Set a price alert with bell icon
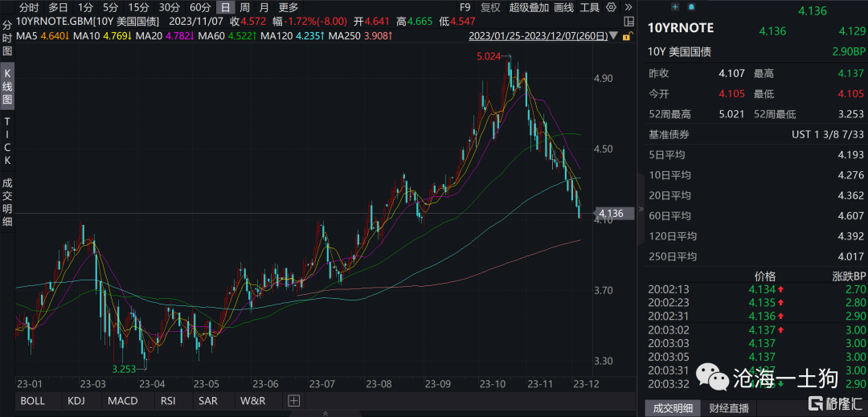The image size is (868, 417). click(x=691, y=6)
